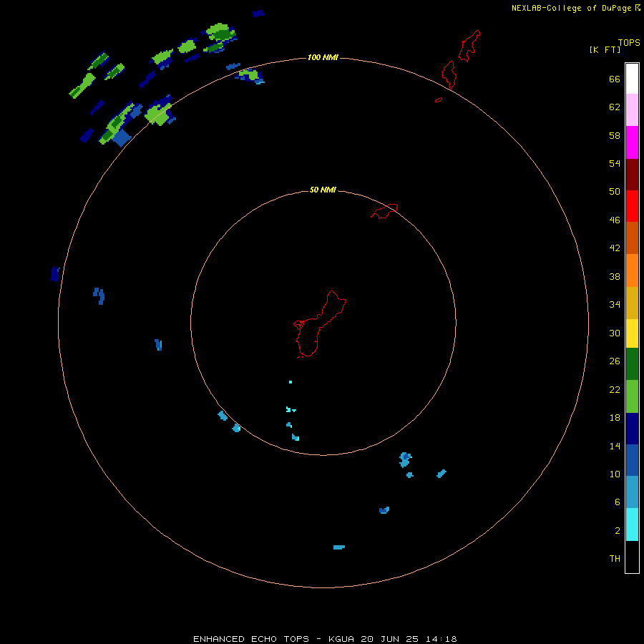This screenshot has height=644, width=644.
Task: Click the Guam island outline at radar center
Action: pos(320,324)
